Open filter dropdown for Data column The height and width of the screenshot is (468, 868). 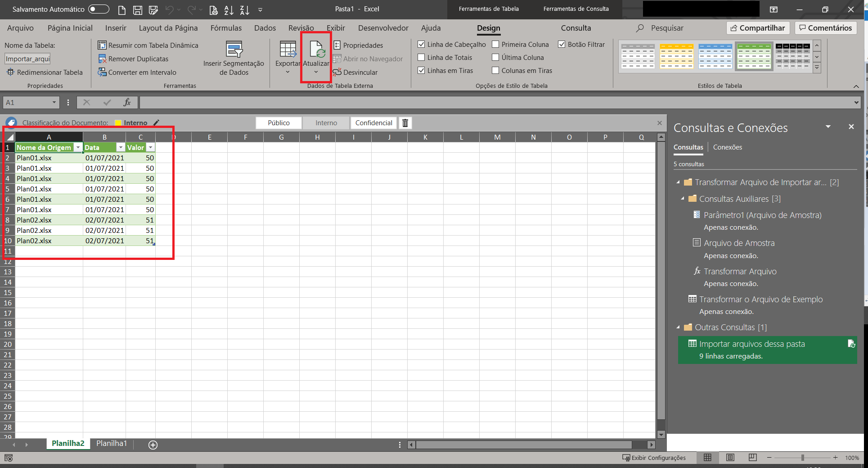[121, 147]
